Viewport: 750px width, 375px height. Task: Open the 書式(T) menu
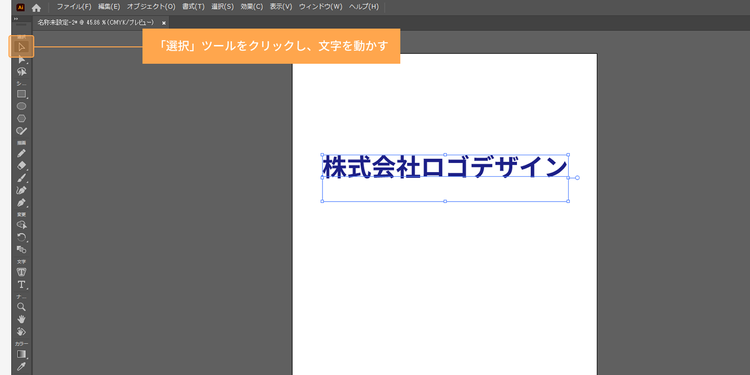coord(193,7)
